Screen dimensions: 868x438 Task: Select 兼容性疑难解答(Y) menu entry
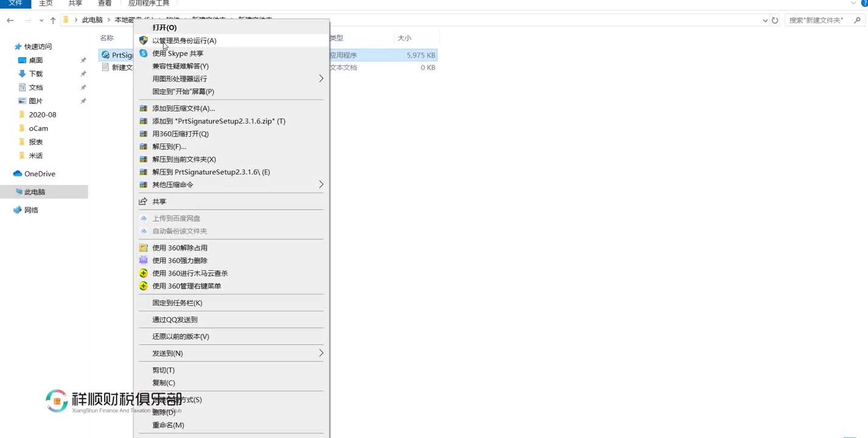181,66
